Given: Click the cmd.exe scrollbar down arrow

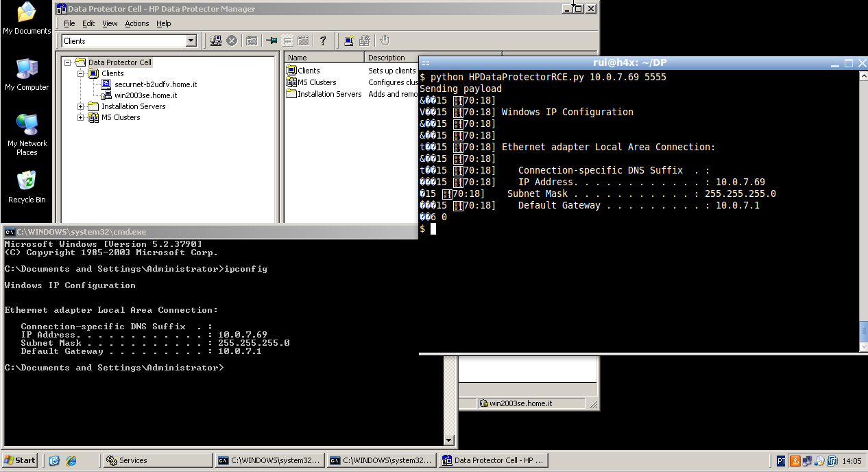Looking at the screenshot, I should (x=449, y=440).
